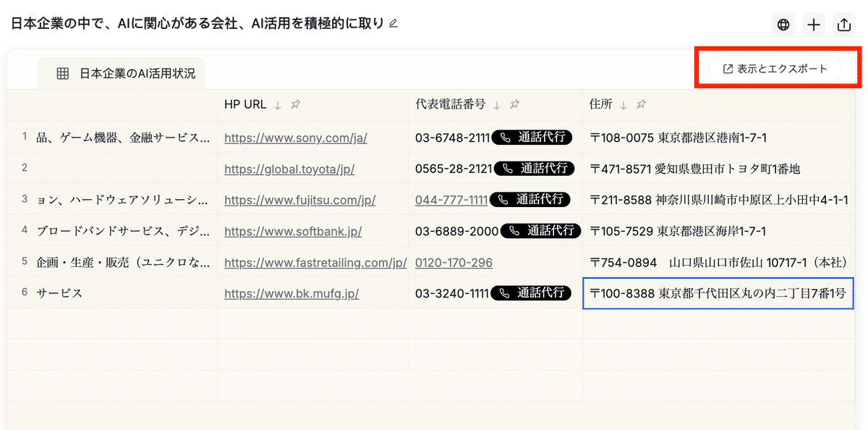The image size is (868, 430).
Task: Click Fujitsu phone number 044-777-1111
Action: click(x=451, y=200)
